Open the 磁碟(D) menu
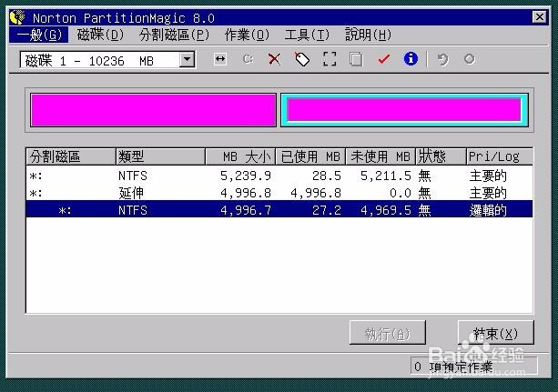This screenshot has width=558, height=392. pos(100,35)
